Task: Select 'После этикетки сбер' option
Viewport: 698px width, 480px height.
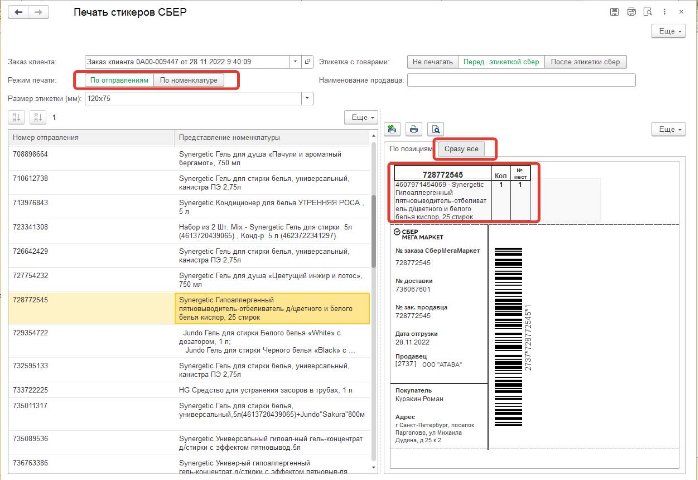Action: pos(586,61)
